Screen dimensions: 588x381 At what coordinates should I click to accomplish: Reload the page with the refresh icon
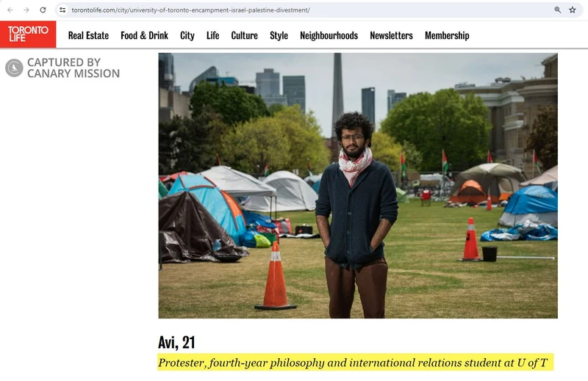point(43,10)
